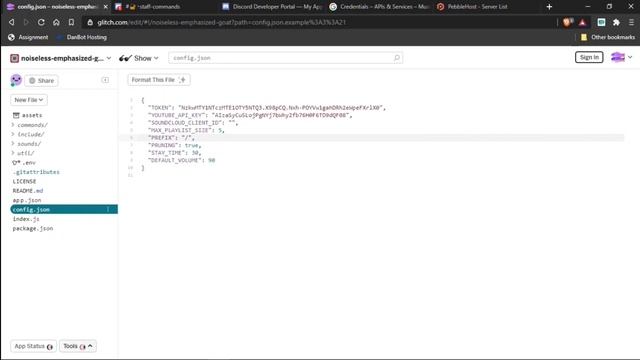Click the TOKEN line in editor

267,108
